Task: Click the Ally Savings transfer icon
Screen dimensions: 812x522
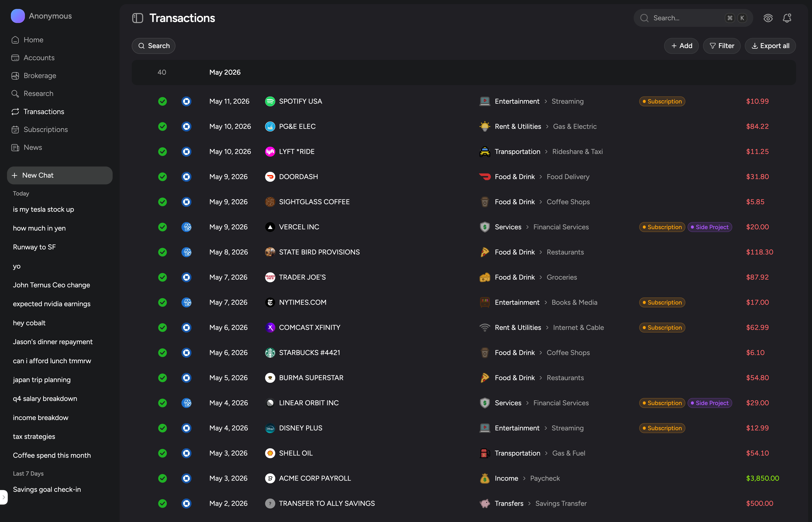Action: pos(270,503)
